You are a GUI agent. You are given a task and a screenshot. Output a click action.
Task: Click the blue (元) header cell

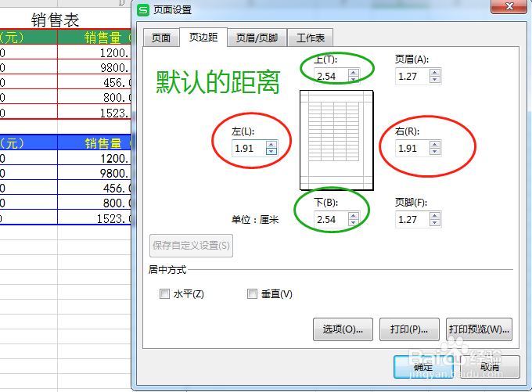coord(28,143)
